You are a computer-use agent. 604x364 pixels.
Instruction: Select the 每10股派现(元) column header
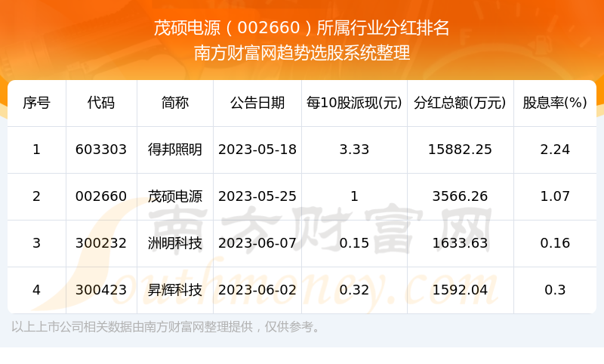pyautogui.click(x=354, y=103)
